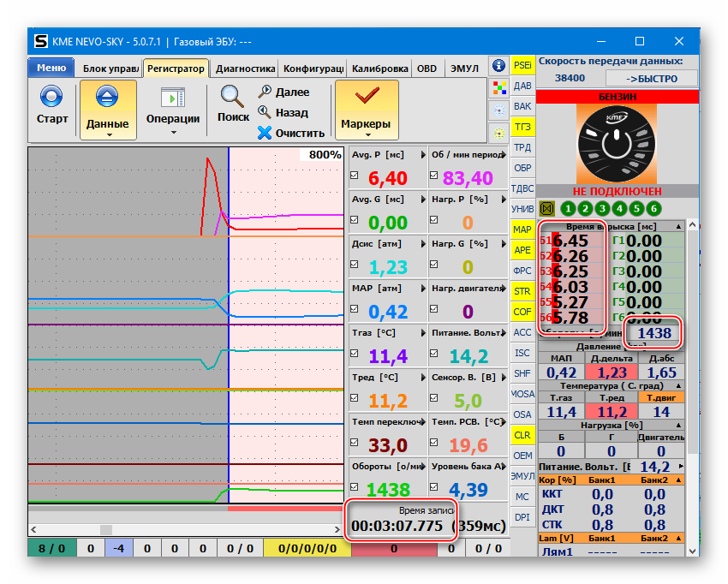This screenshot has height=584, width=728.
Task: Toggle the Обороты channel checkbox
Action: 355,488
